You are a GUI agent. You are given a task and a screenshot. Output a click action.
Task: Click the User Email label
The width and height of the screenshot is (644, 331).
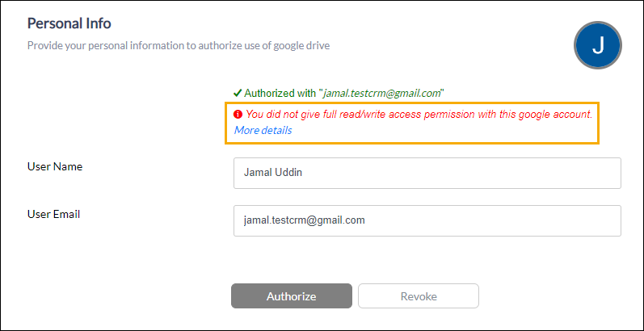(54, 214)
